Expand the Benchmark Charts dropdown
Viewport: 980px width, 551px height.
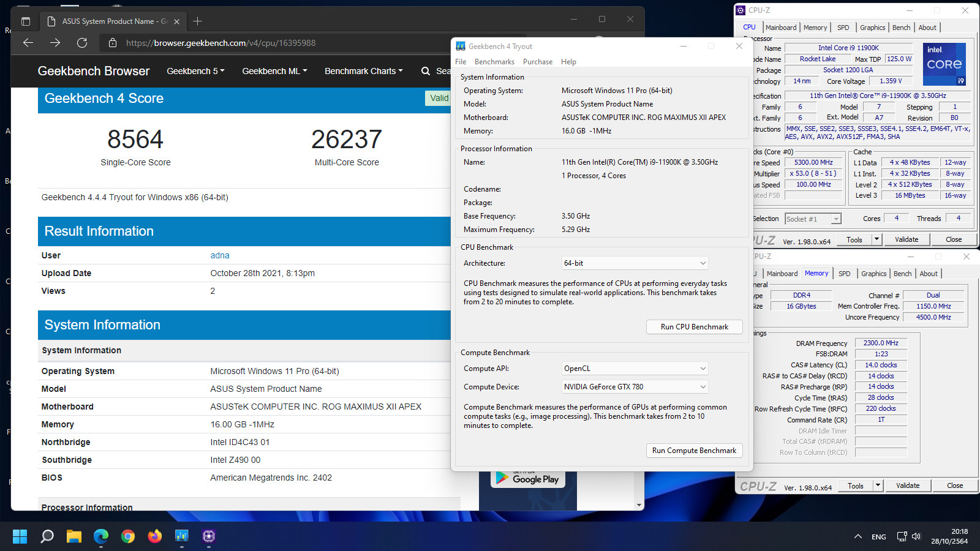coord(364,71)
